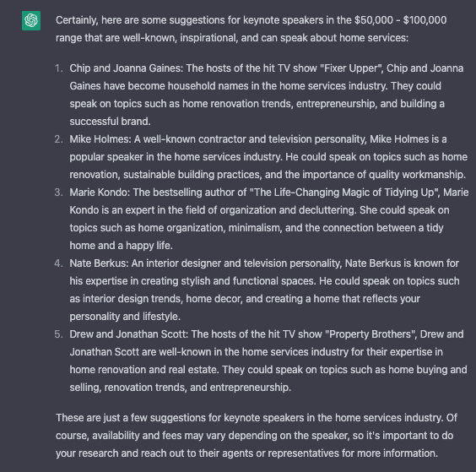
Task: Click the "Fixer Upper" show title
Action: click(352, 68)
